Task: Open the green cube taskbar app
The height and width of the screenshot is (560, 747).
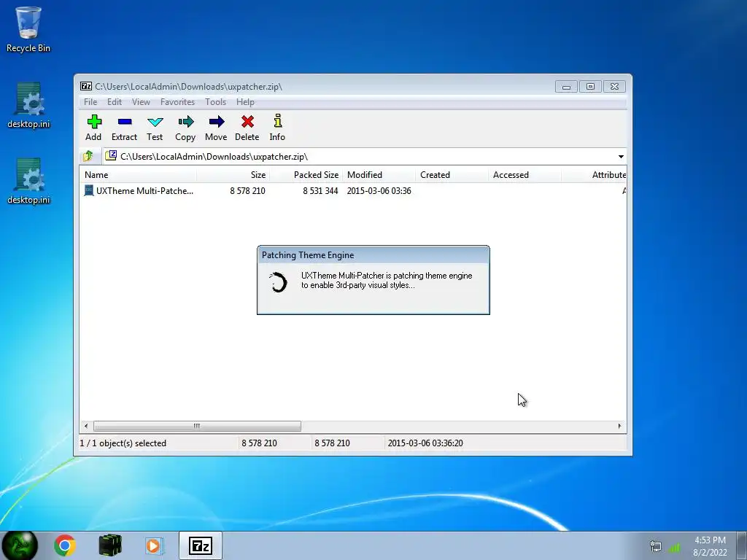Action: [x=110, y=545]
